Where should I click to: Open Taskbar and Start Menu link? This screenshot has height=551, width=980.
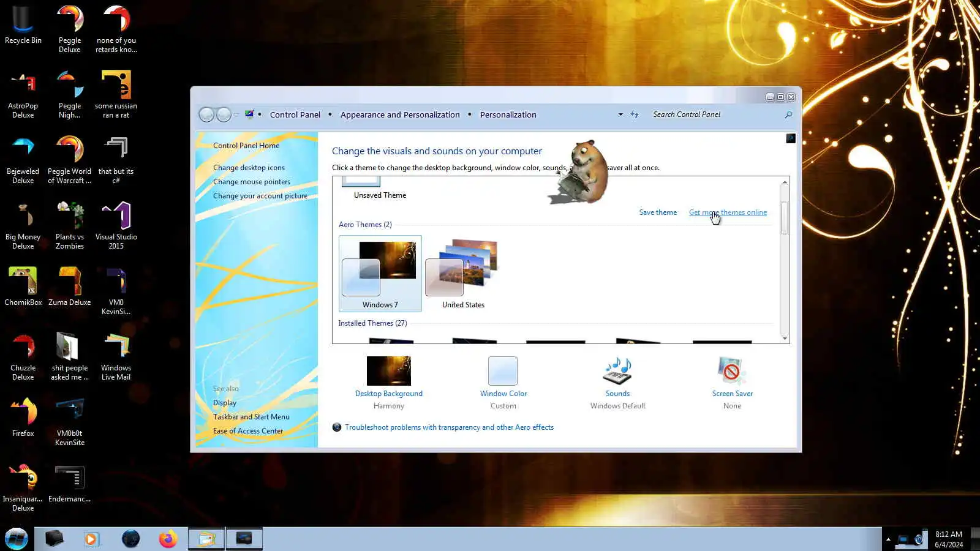click(x=251, y=417)
